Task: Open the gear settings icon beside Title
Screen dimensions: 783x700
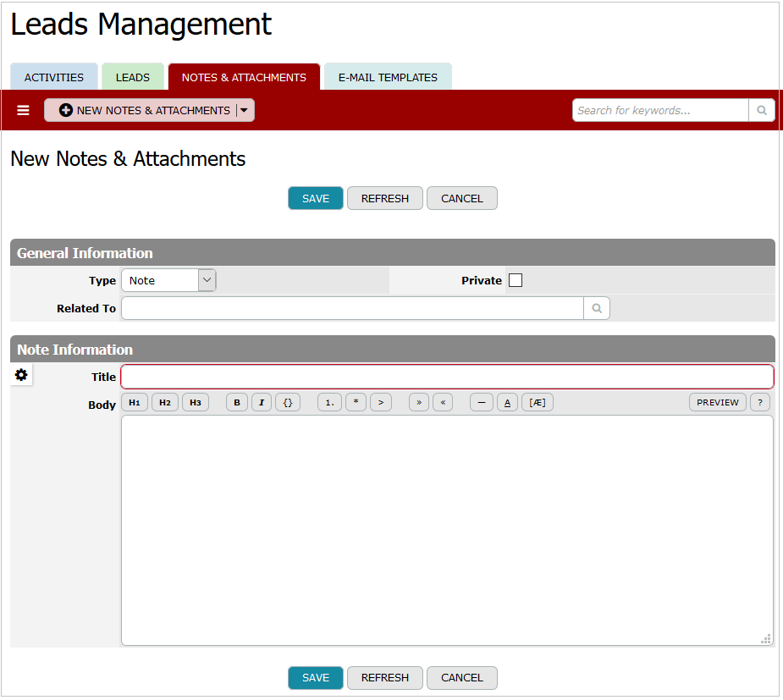Action: click(21, 375)
